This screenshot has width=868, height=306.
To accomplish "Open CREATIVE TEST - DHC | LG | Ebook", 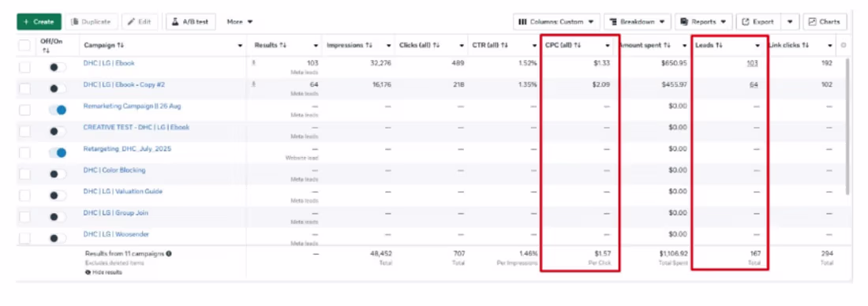I will coord(137,127).
